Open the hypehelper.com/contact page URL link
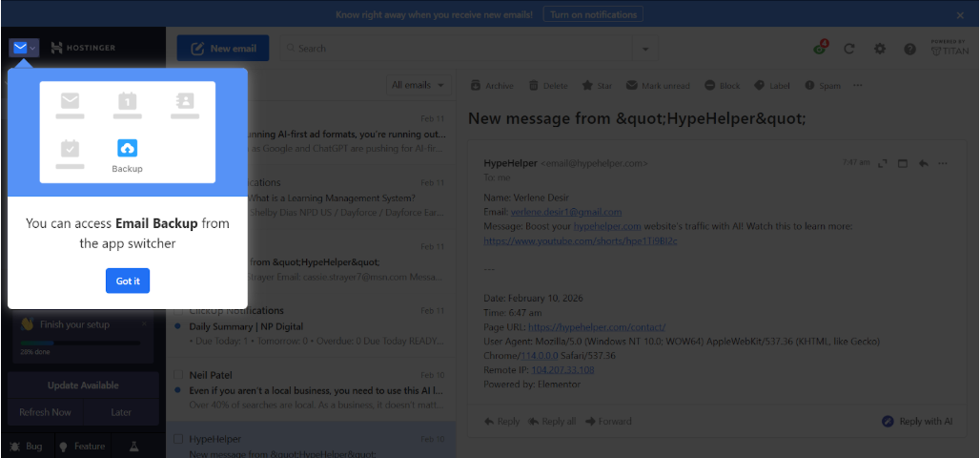Screen dimensions: 980x458 click(x=597, y=326)
